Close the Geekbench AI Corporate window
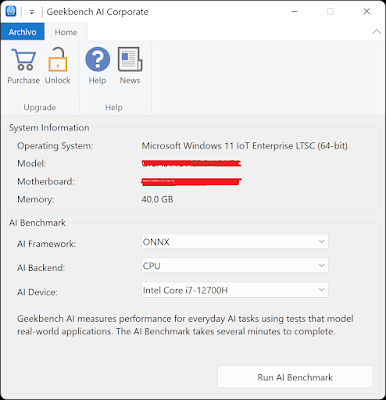The width and height of the screenshot is (386, 400). tap(367, 12)
